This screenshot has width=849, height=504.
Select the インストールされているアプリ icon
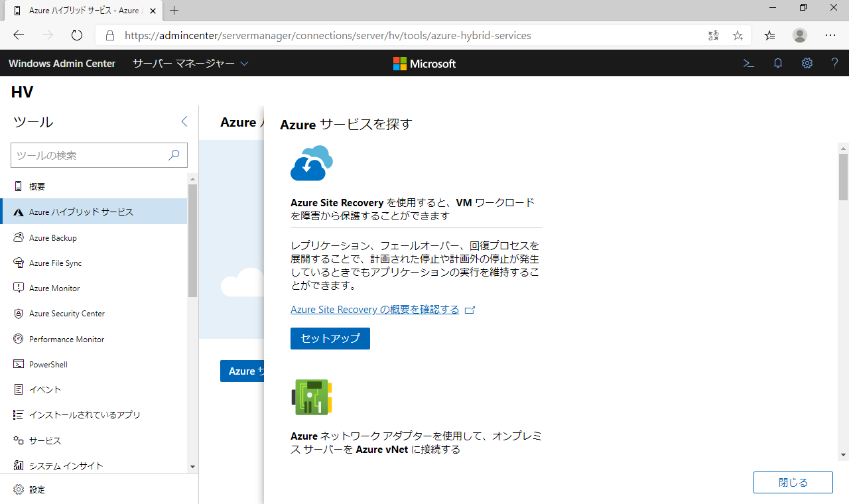pyautogui.click(x=18, y=414)
